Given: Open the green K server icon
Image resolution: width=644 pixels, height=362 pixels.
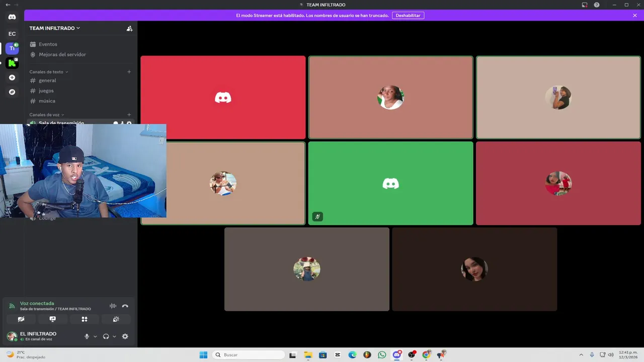Looking at the screenshot, I should (x=12, y=63).
